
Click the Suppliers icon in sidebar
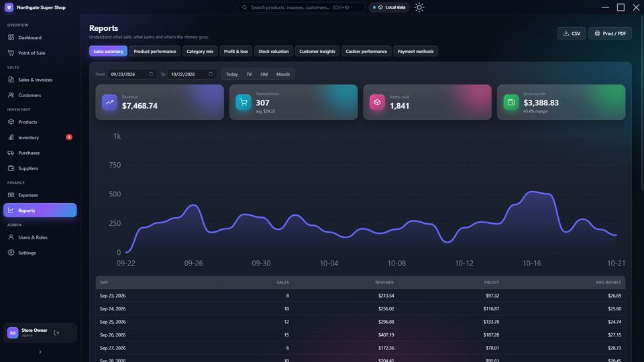tap(11, 168)
